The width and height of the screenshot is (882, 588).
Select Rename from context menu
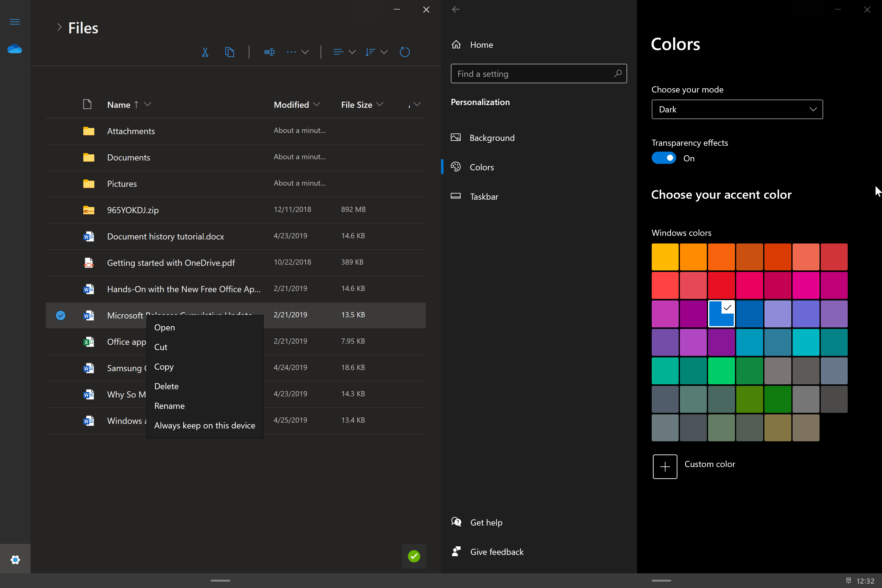(169, 405)
